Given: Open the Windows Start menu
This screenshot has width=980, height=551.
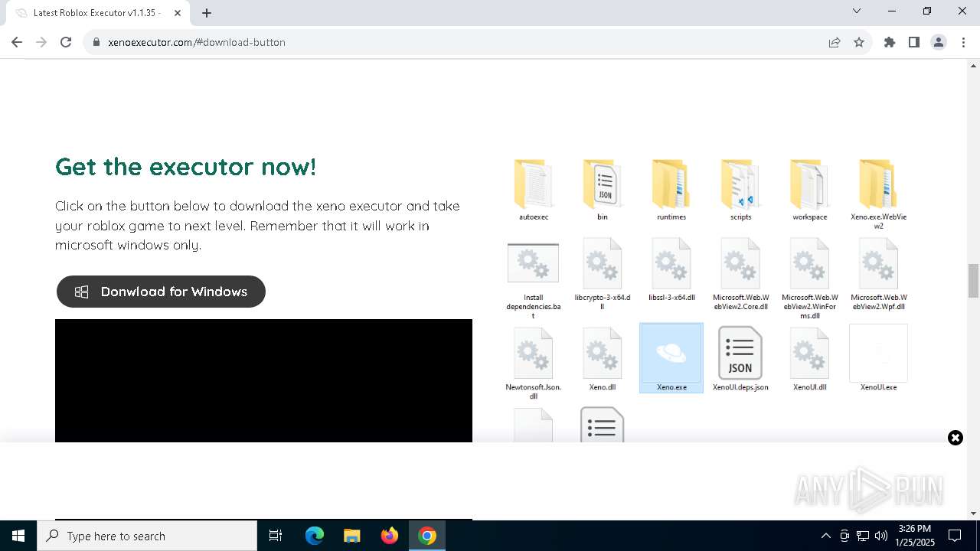Looking at the screenshot, I should coord(18,536).
